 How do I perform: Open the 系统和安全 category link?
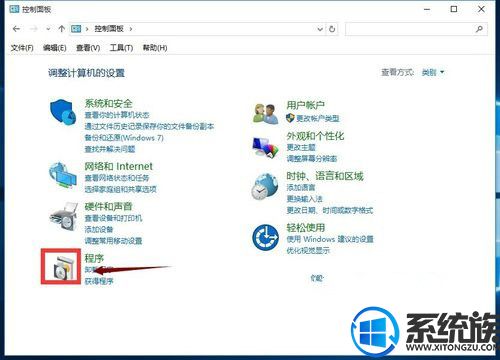click(x=108, y=103)
